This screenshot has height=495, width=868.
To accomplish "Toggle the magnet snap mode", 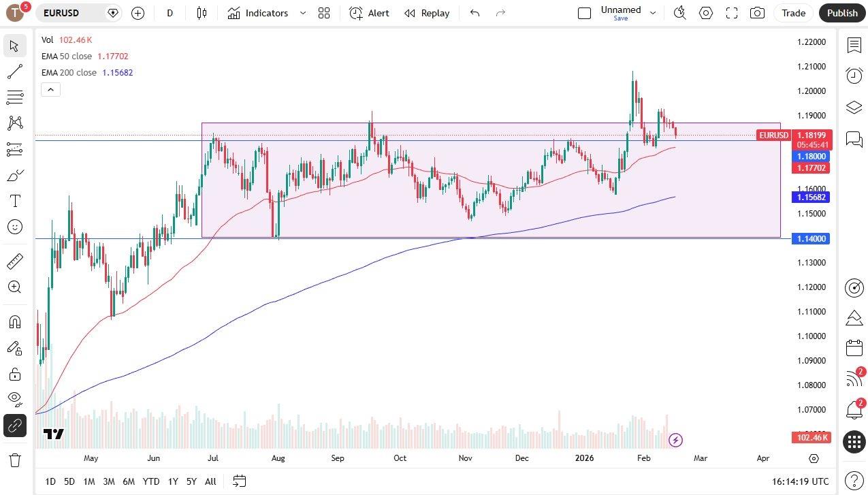I will tap(15, 321).
